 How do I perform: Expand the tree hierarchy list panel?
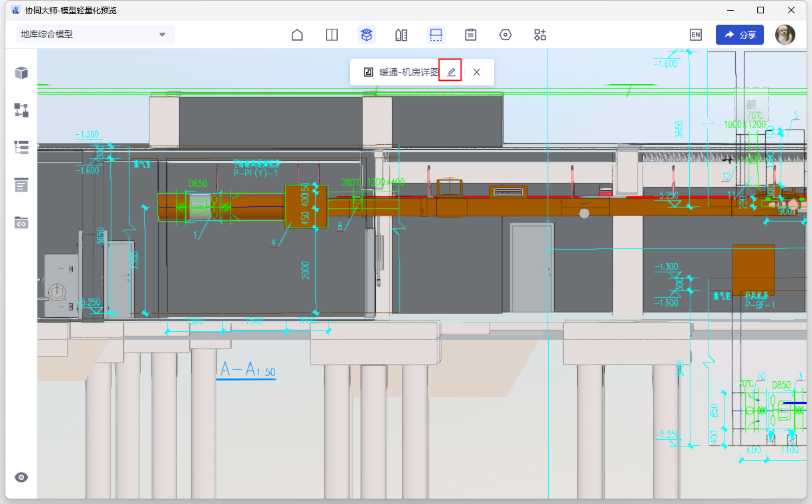pos(21,148)
